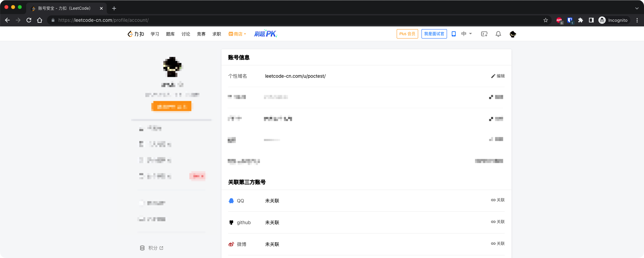Toggle the browser side panel icon
644x258 pixels.
pyautogui.click(x=591, y=20)
